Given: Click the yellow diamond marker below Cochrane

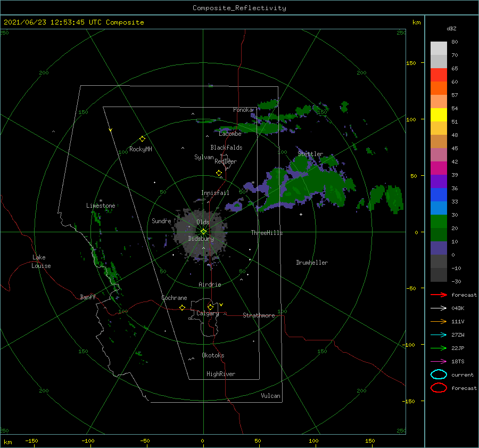Looking at the screenshot, I should click(x=182, y=308).
